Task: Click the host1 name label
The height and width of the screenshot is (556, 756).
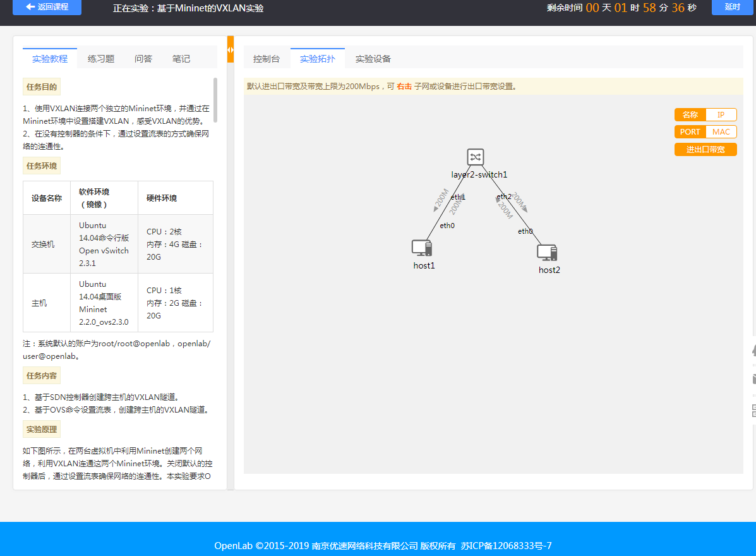Action: tap(424, 266)
